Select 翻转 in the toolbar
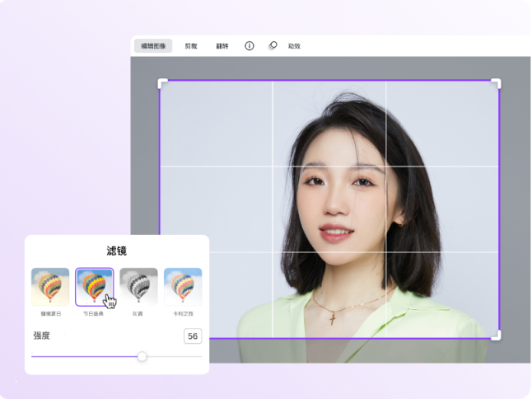The image size is (532, 399). [x=222, y=46]
